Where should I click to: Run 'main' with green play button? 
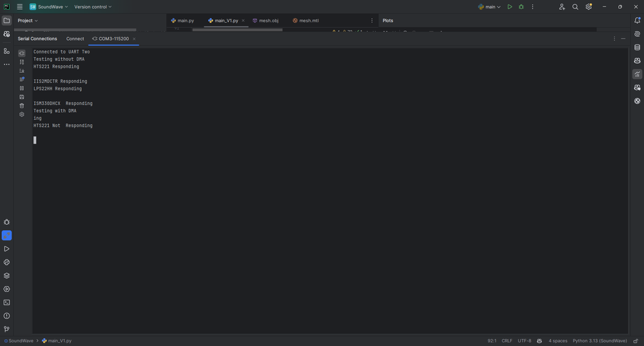(510, 6)
